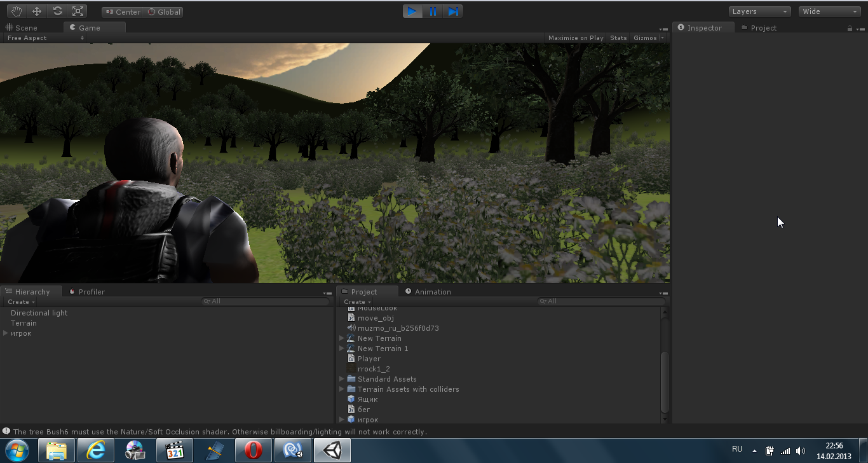Toggle the Play mode button off
Screen dimensions: 868x463
pos(412,11)
